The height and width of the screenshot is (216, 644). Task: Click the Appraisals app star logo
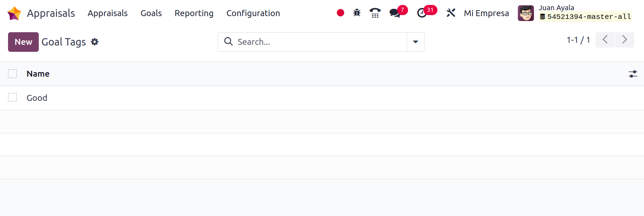click(x=14, y=13)
